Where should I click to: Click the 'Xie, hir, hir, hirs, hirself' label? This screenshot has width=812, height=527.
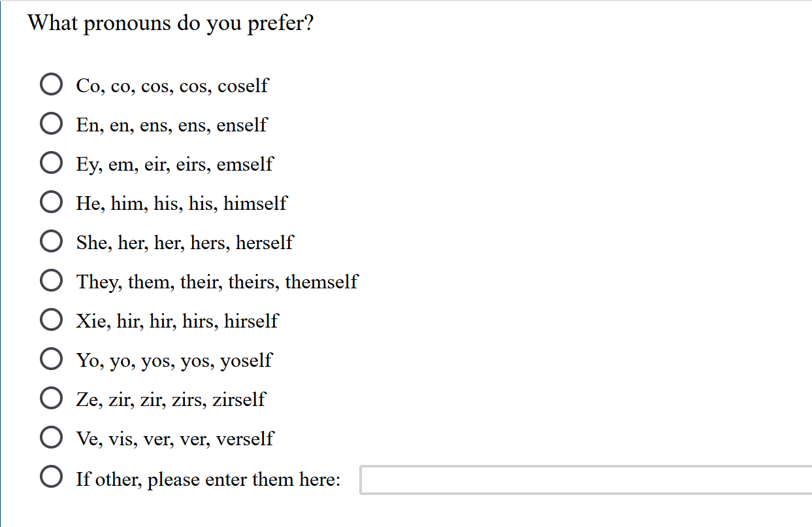pyautogui.click(x=177, y=321)
